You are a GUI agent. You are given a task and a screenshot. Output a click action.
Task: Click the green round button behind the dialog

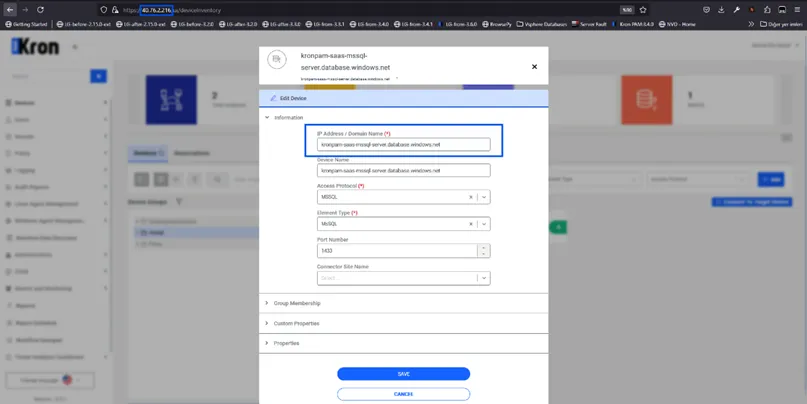click(558, 227)
